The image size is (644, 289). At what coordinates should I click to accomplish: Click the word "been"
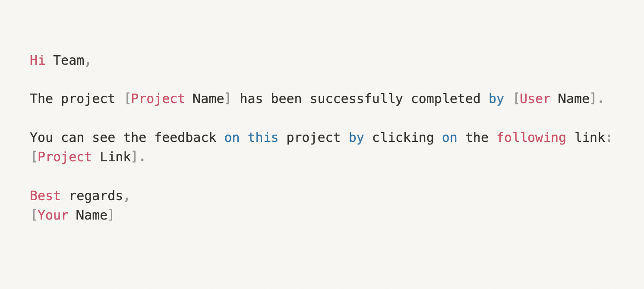point(286,99)
